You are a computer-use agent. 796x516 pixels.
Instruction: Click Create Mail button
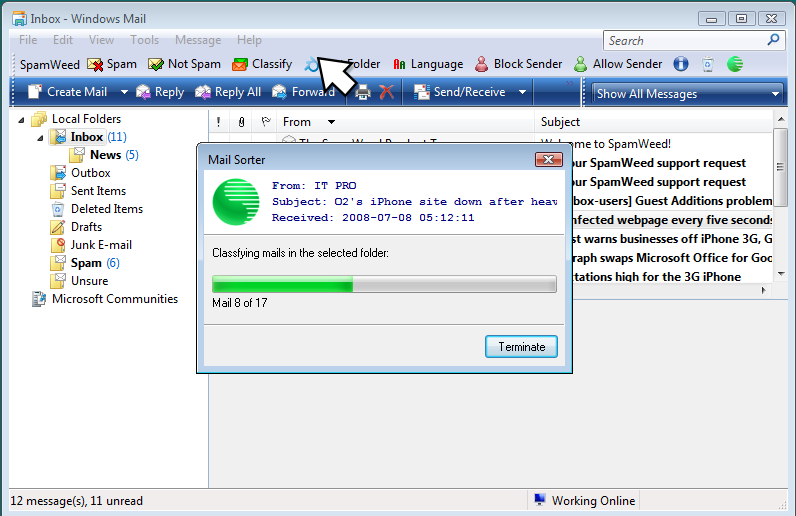point(67,92)
